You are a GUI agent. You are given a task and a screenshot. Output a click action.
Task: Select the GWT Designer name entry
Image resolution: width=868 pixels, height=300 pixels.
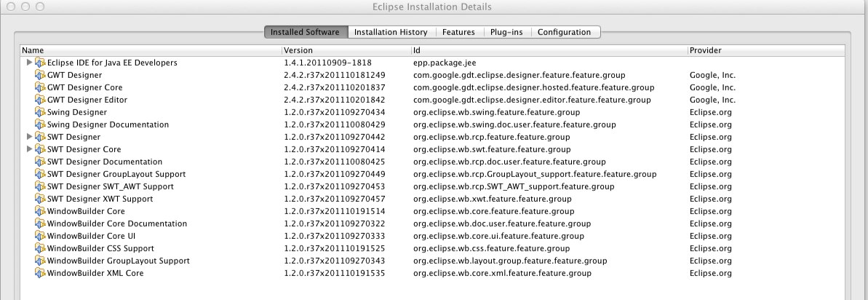[x=75, y=75]
